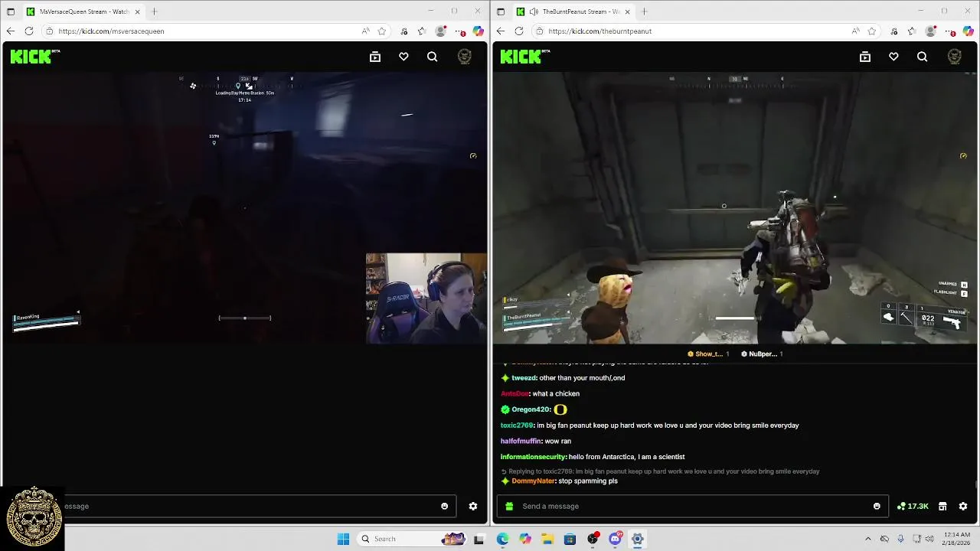The image size is (980, 551).
Task: Open Microsoft Edge from the taskbar
Action: point(502,539)
